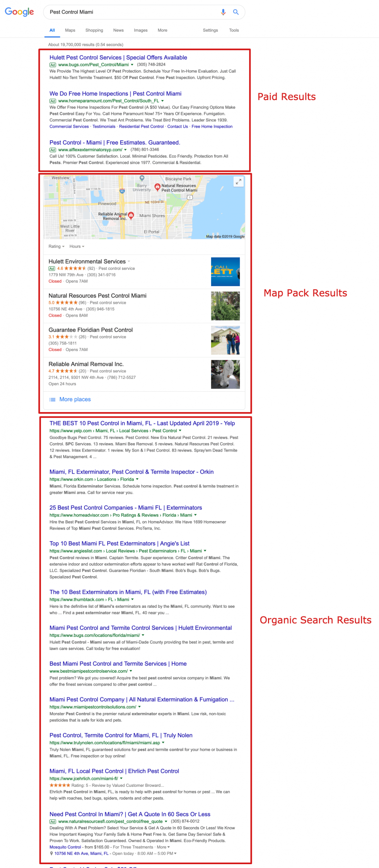Click the search magnifying glass icon
Viewport: 379px width, 868px height.
pos(236,12)
